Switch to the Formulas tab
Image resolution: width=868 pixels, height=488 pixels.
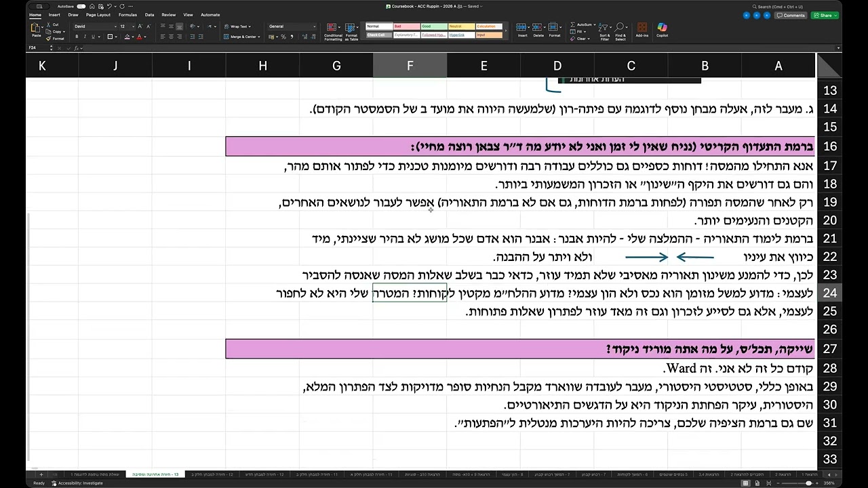tap(127, 14)
